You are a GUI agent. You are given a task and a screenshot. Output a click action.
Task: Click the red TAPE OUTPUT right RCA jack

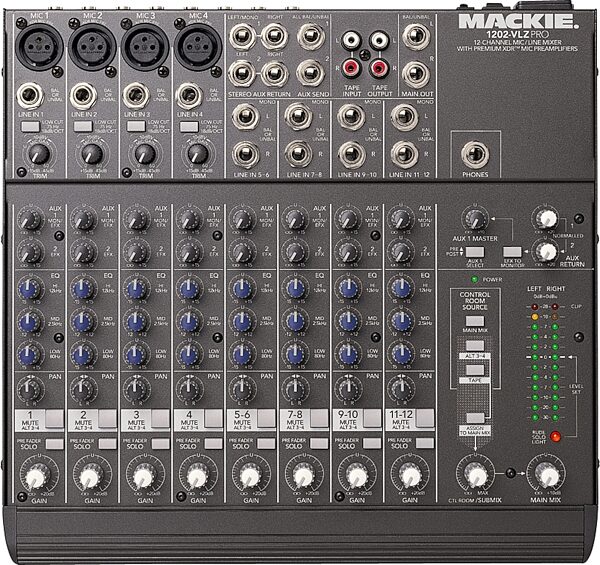(379, 68)
